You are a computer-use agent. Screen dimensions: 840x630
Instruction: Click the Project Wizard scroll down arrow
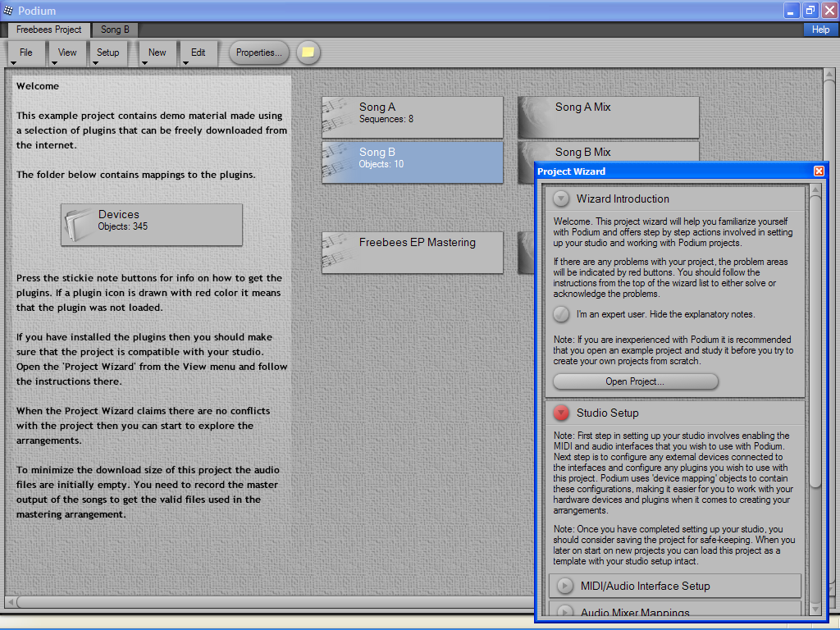[815, 609]
